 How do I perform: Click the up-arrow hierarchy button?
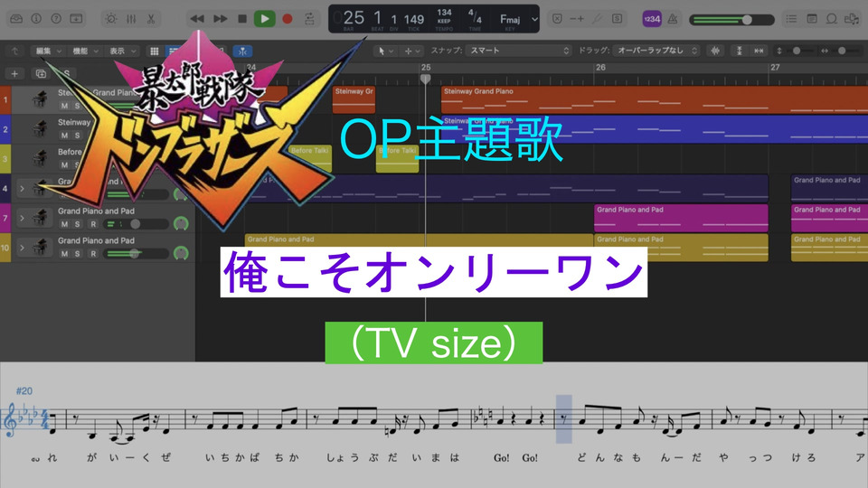15,51
